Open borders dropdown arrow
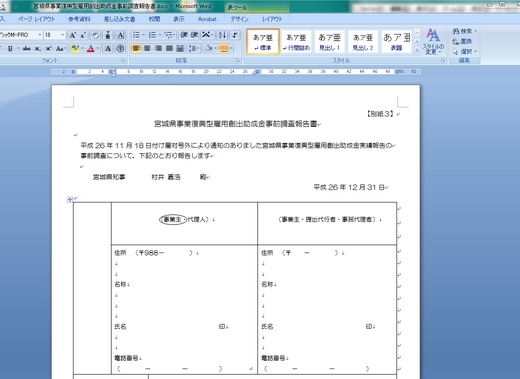This screenshot has height=379, width=520. [x=231, y=49]
